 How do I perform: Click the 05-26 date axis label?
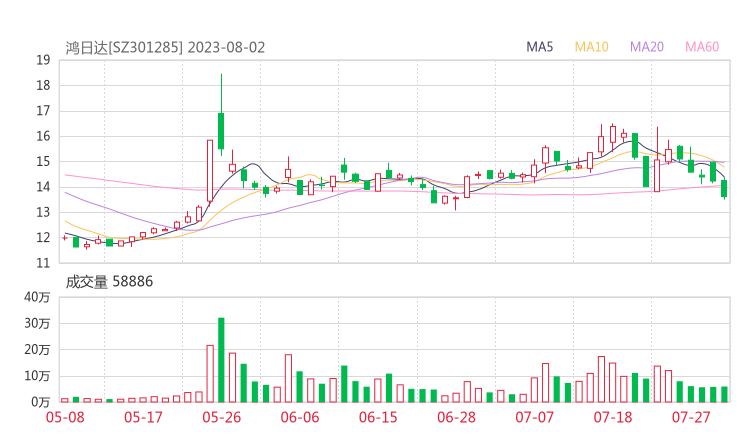point(221,417)
